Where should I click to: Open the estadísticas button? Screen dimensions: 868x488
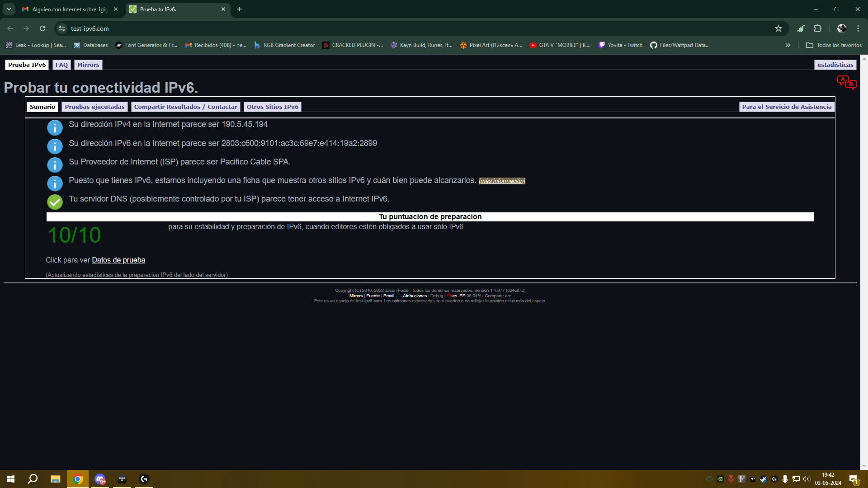pos(835,65)
